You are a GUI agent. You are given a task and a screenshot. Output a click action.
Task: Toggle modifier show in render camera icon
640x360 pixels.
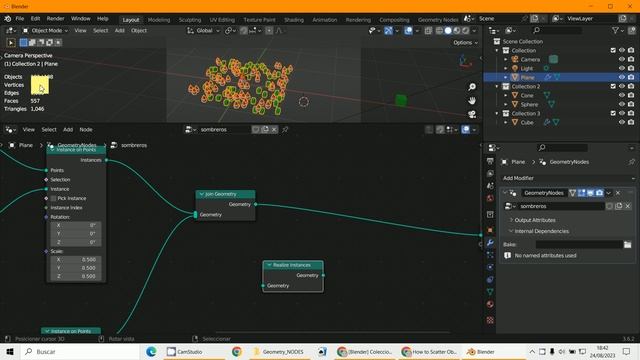pyautogui.click(x=599, y=193)
